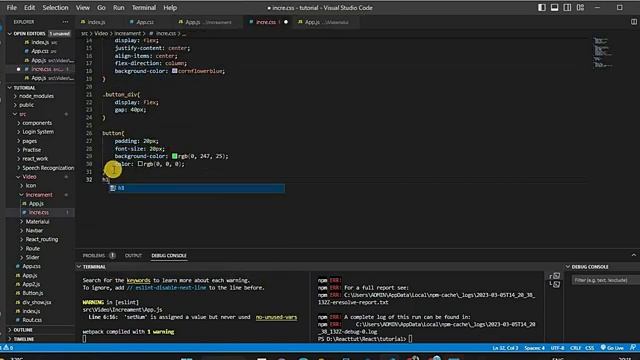Switch to the App.js Materialui tab
This screenshot has width=640, height=360.
coord(327,22)
